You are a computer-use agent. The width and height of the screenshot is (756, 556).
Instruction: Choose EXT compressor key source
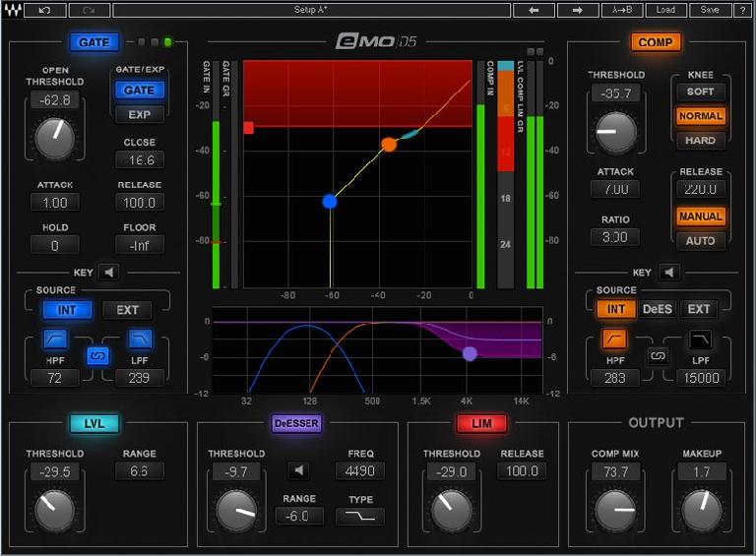(x=699, y=309)
